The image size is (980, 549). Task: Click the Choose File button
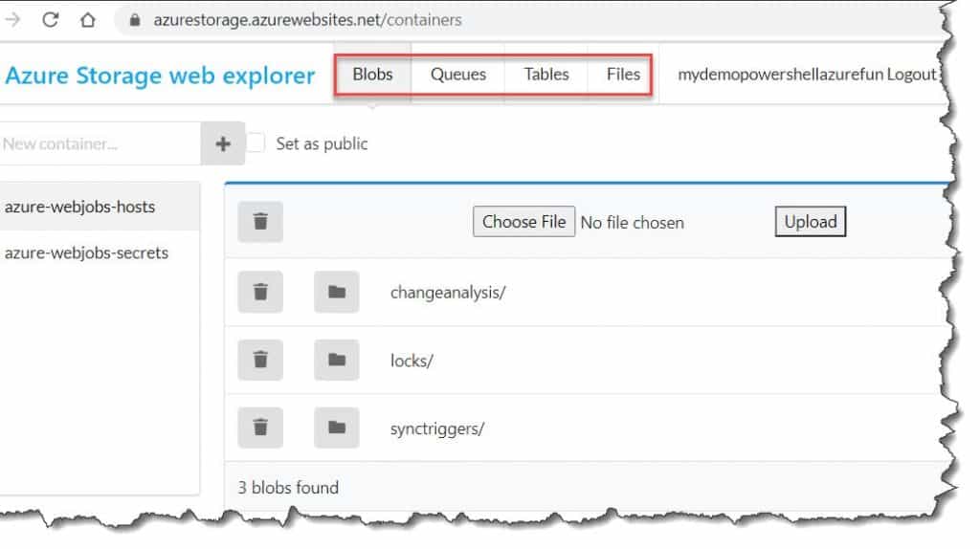pos(523,222)
